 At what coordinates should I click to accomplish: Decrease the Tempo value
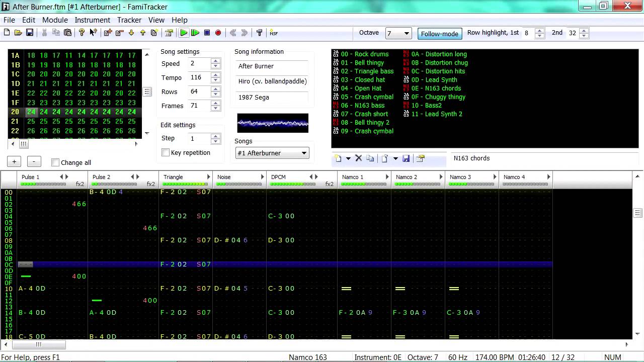(216, 80)
